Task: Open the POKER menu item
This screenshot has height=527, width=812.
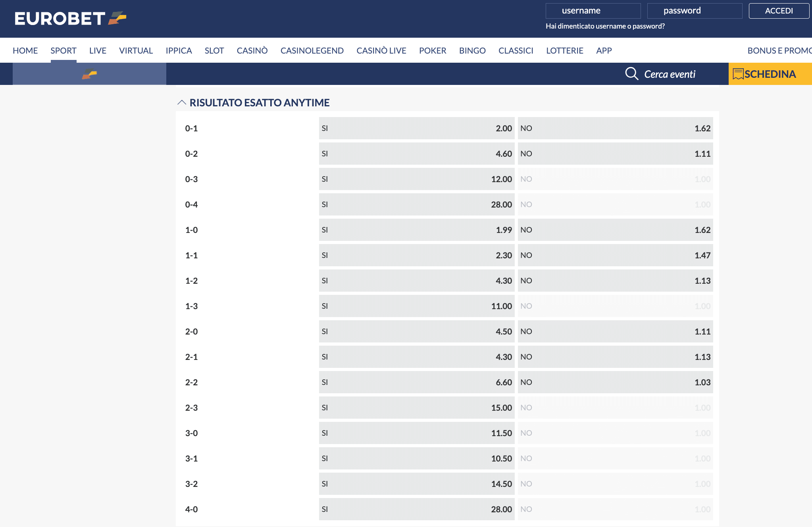Action: click(x=433, y=50)
